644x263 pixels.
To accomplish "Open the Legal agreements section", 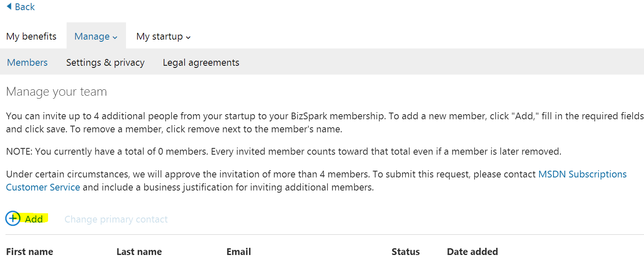I will 201,63.
